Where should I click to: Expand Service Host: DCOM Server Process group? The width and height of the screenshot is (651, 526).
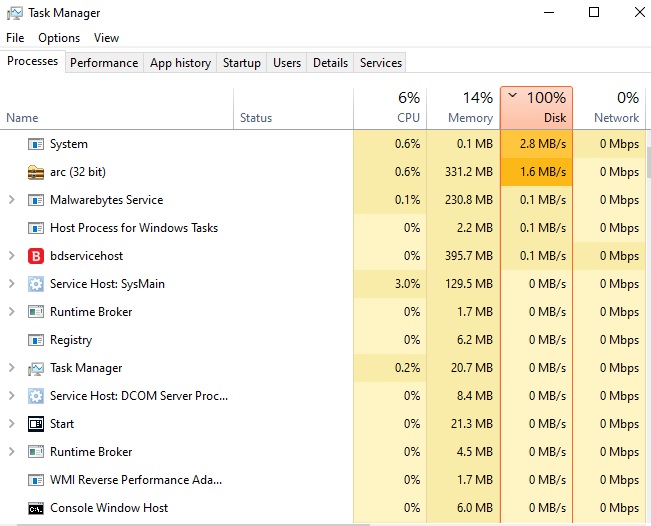coord(12,396)
